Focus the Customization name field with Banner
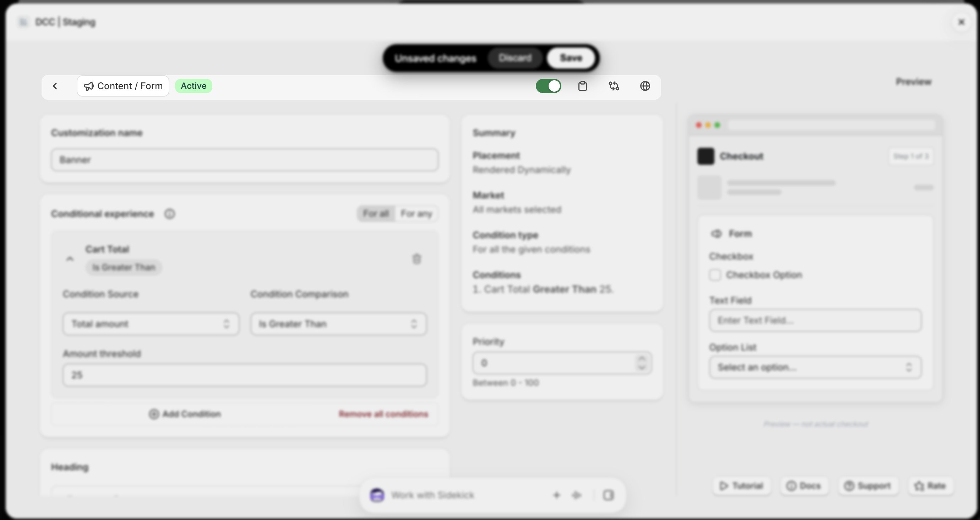This screenshot has width=980, height=520. pos(245,160)
